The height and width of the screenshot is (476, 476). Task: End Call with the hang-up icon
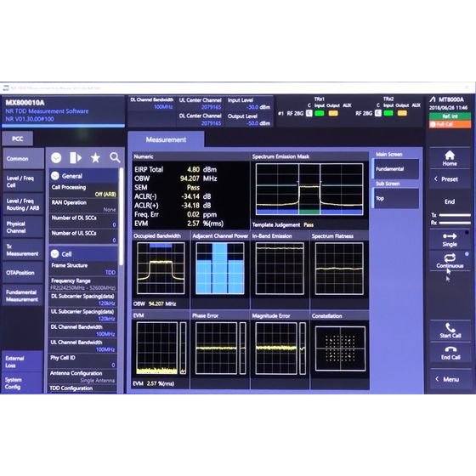click(450, 349)
